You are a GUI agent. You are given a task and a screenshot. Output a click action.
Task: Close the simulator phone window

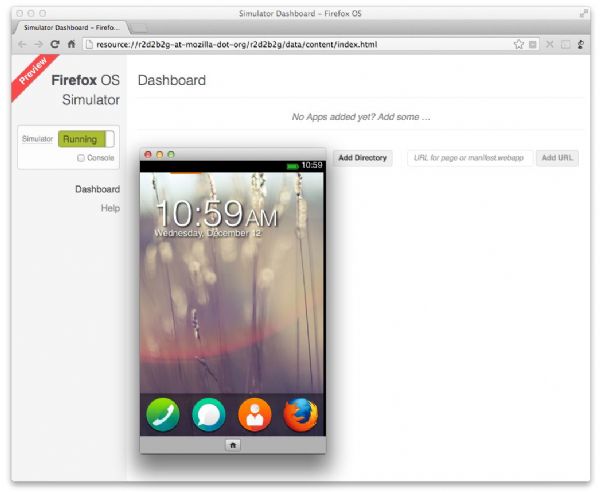(x=148, y=155)
